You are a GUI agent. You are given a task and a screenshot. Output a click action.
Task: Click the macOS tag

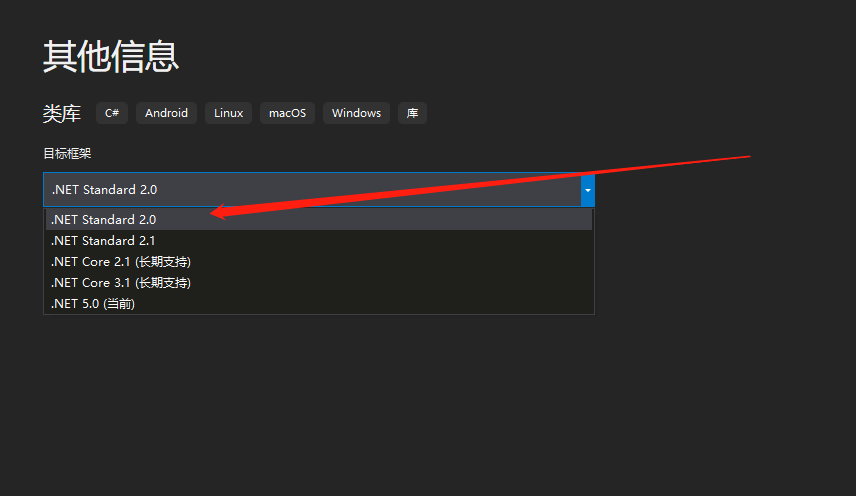click(x=287, y=113)
